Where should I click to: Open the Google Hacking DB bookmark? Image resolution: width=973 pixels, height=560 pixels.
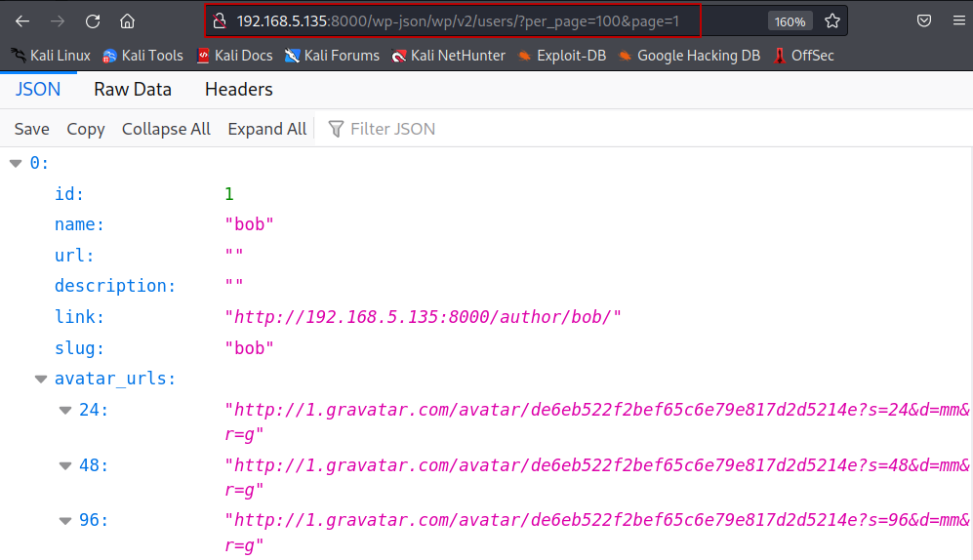pyautogui.click(x=689, y=56)
